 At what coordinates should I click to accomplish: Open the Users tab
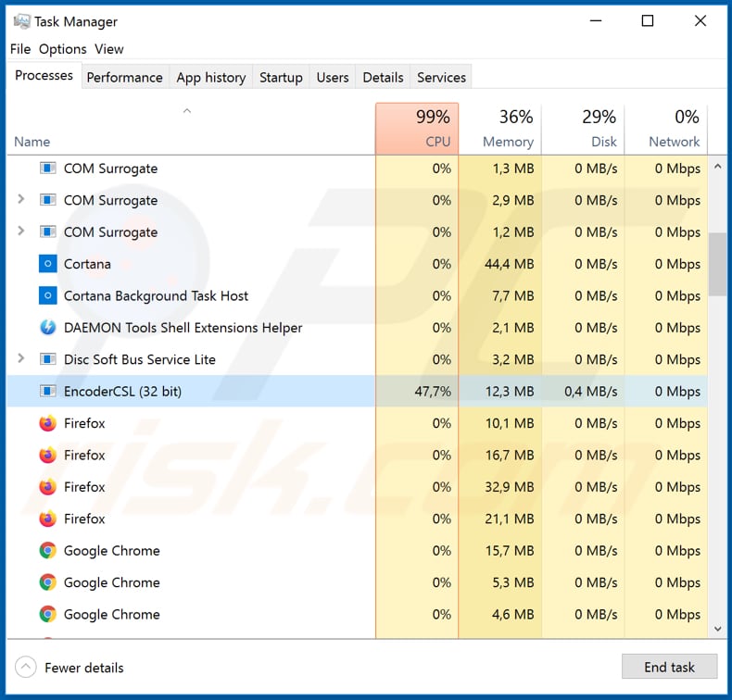333,77
